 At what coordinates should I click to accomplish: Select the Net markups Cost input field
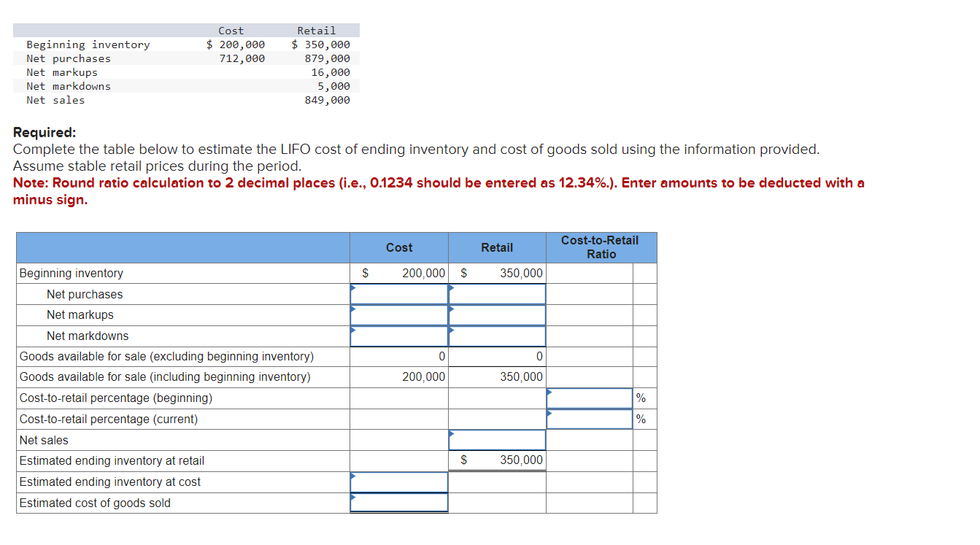coord(398,314)
